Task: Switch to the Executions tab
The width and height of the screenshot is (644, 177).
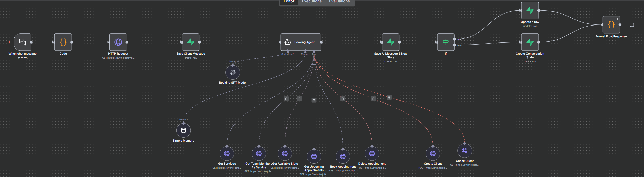Action: click(x=312, y=2)
